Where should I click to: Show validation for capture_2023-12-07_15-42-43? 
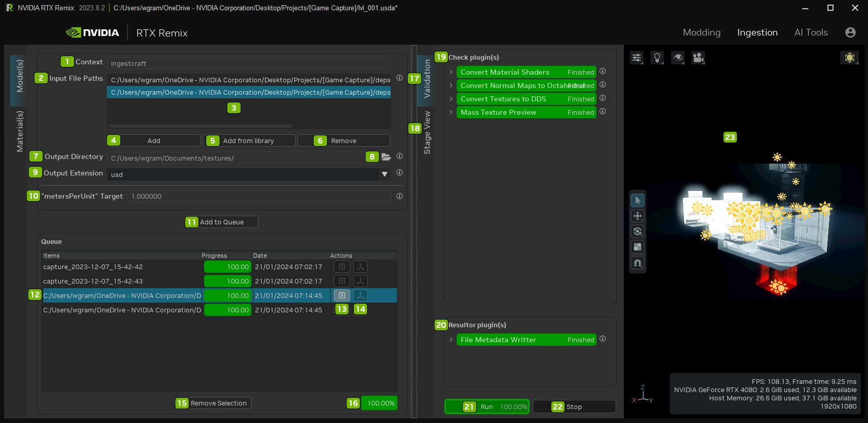pos(342,281)
